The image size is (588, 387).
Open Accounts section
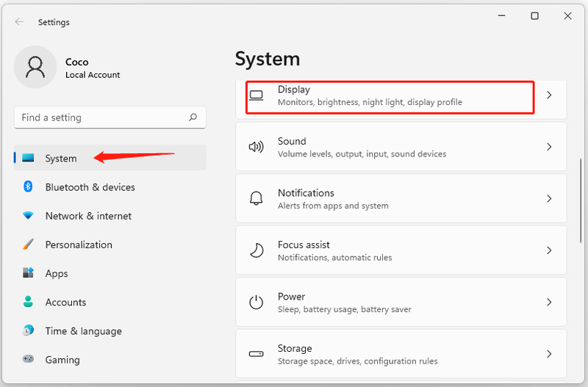click(110, 302)
